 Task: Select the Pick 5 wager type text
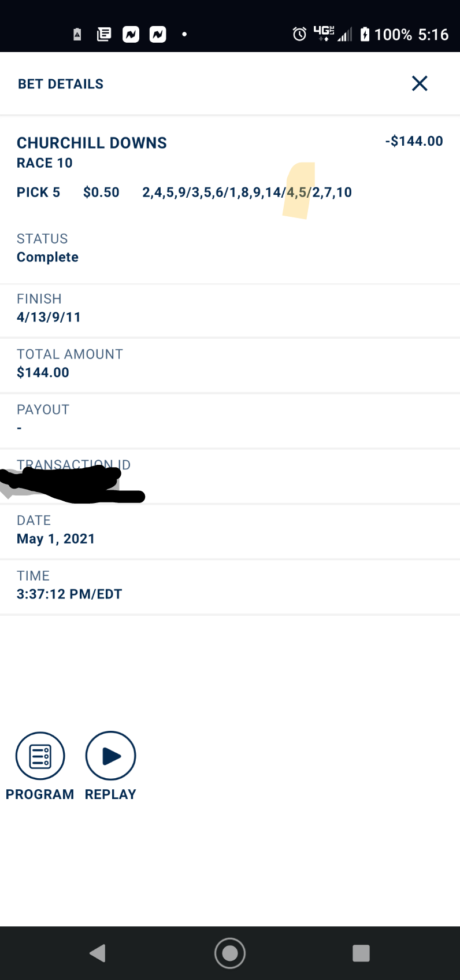[38, 192]
